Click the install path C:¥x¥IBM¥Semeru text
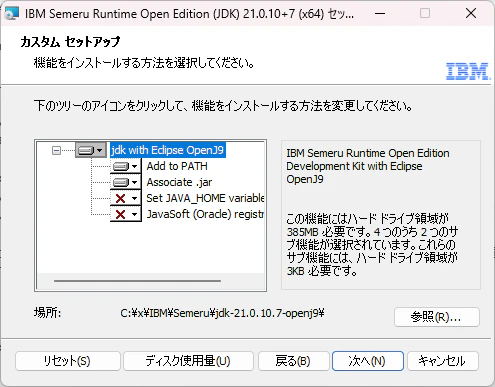Viewport: 495px width, 387px height. [222, 314]
